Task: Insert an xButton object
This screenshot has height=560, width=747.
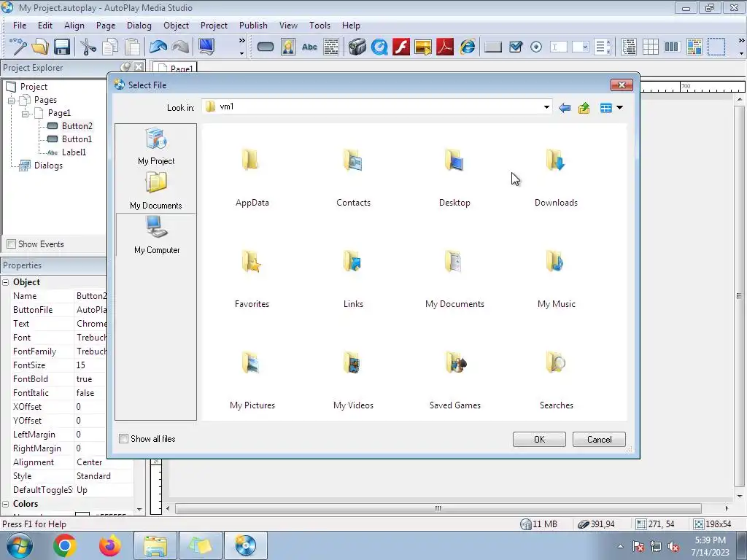Action: (x=493, y=47)
